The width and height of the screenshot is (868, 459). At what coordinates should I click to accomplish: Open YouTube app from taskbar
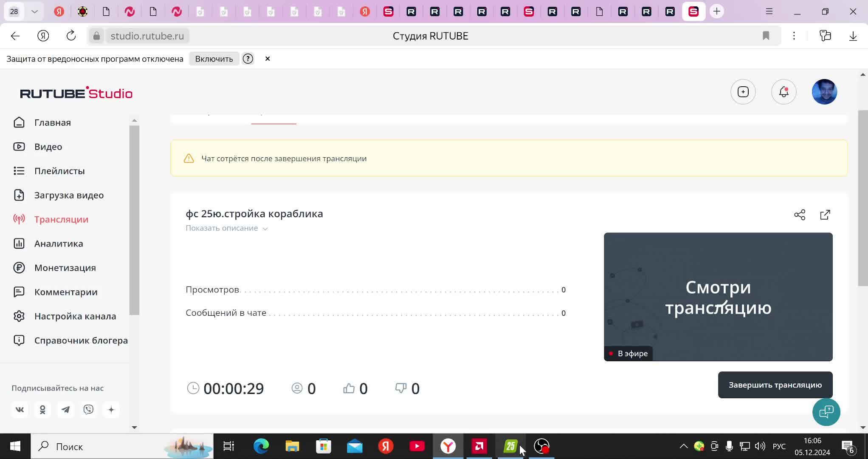(x=417, y=446)
